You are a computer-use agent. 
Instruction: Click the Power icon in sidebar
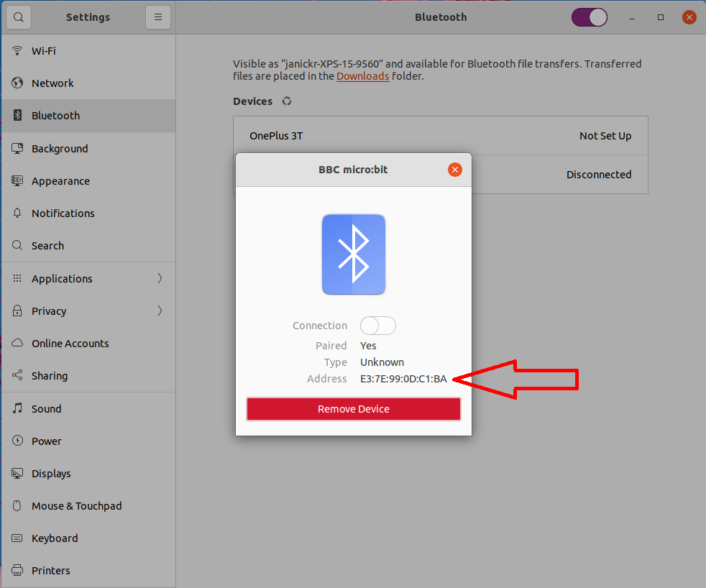point(17,441)
